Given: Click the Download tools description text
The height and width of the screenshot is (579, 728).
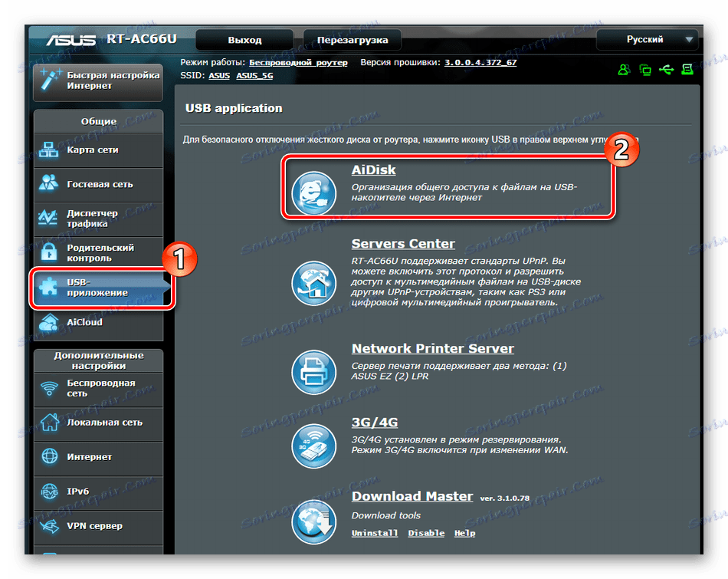Looking at the screenshot, I should click(x=385, y=515).
